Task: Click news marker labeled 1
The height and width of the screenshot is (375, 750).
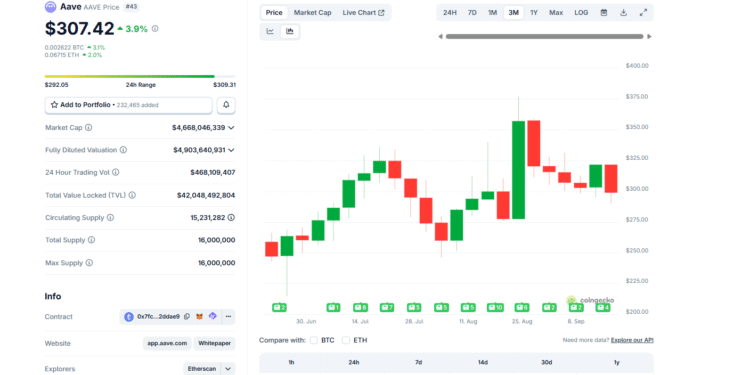Action: [x=333, y=308]
